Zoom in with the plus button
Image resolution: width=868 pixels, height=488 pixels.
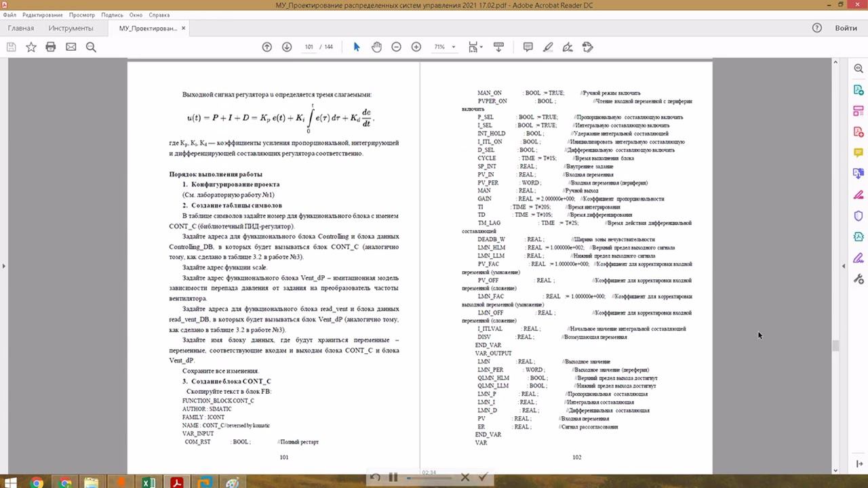click(x=416, y=47)
